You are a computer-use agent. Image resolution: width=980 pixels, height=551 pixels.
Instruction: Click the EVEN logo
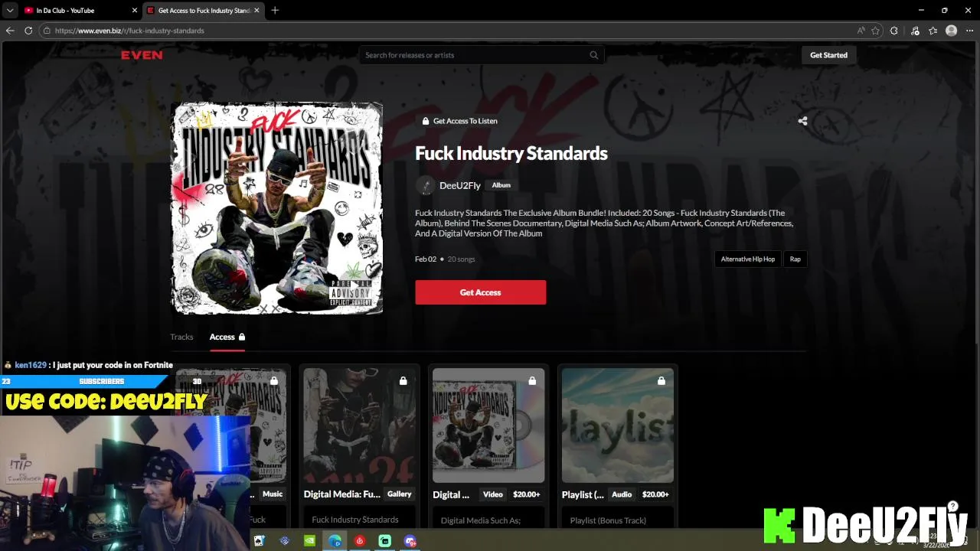tap(142, 55)
